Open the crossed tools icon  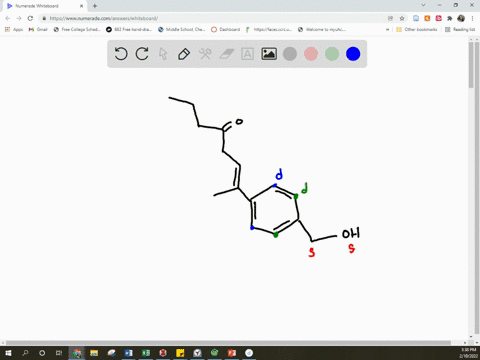[x=205, y=54]
